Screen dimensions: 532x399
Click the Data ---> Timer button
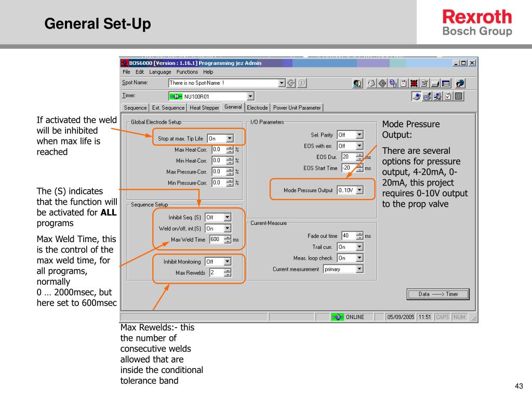click(x=438, y=294)
